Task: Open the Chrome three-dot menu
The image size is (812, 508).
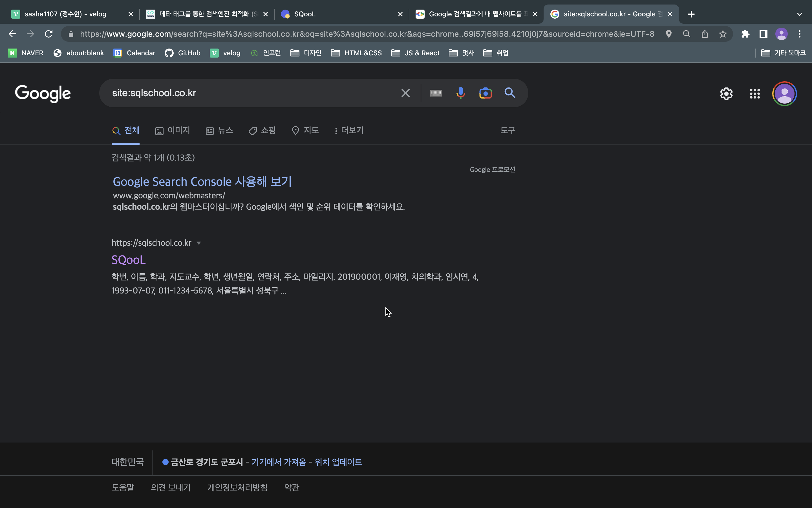Action: point(800,34)
